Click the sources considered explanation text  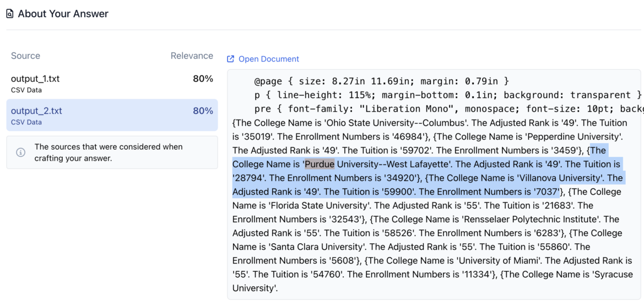click(x=109, y=152)
